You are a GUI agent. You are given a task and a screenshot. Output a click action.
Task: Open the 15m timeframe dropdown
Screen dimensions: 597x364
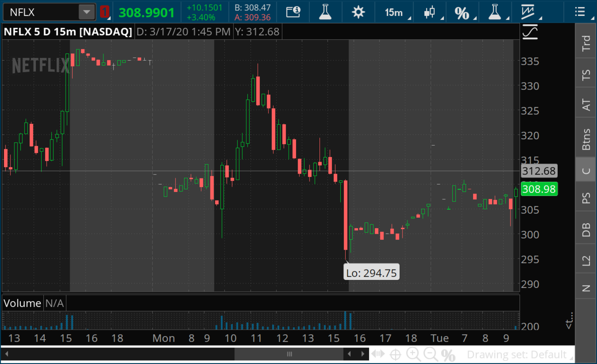click(395, 12)
